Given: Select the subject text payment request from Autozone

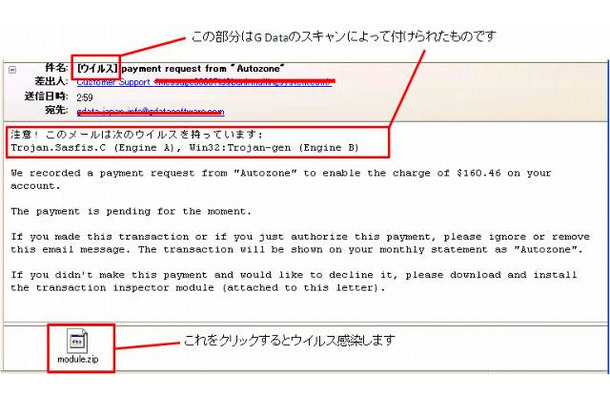Looking at the screenshot, I should coord(203,69).
